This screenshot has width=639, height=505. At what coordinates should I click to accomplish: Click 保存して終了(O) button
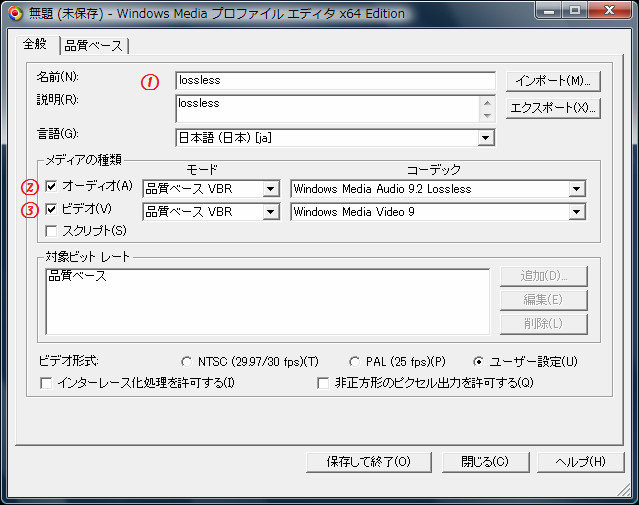(x=368, y=462)
